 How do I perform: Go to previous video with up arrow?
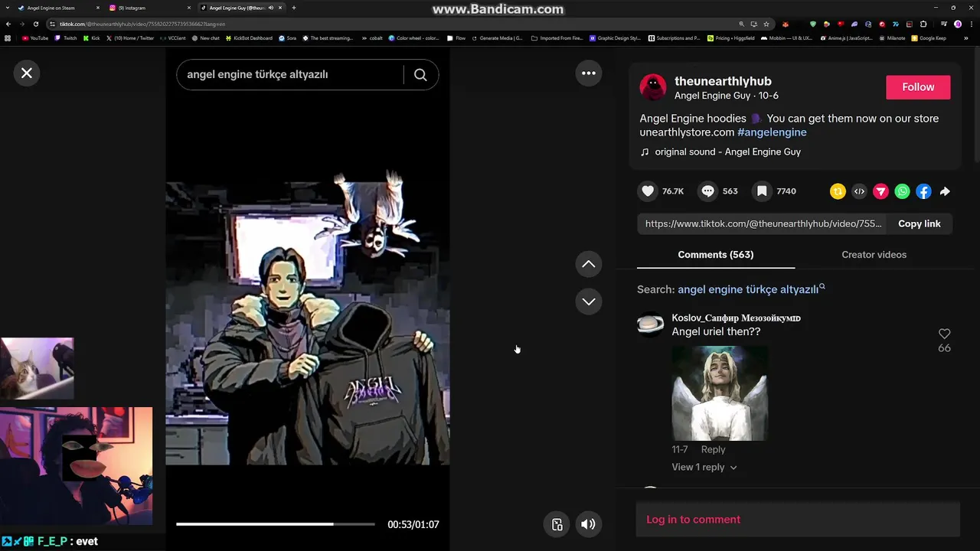pos(589,264)
